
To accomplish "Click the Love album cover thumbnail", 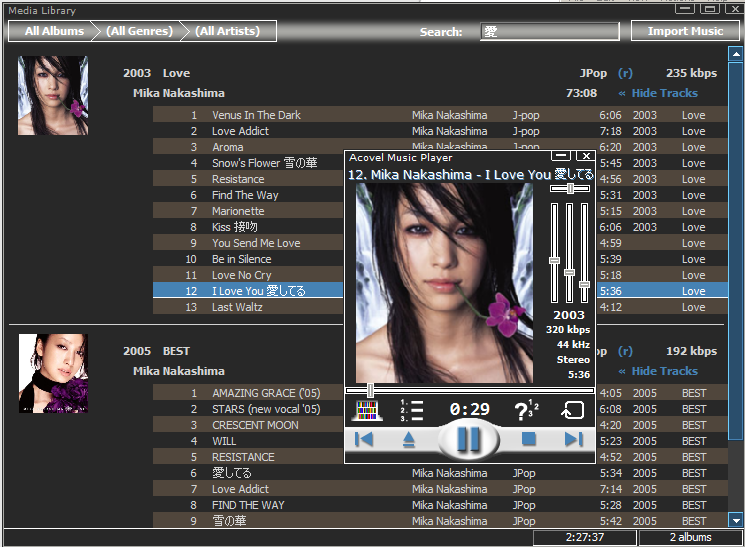I will 53,96.
